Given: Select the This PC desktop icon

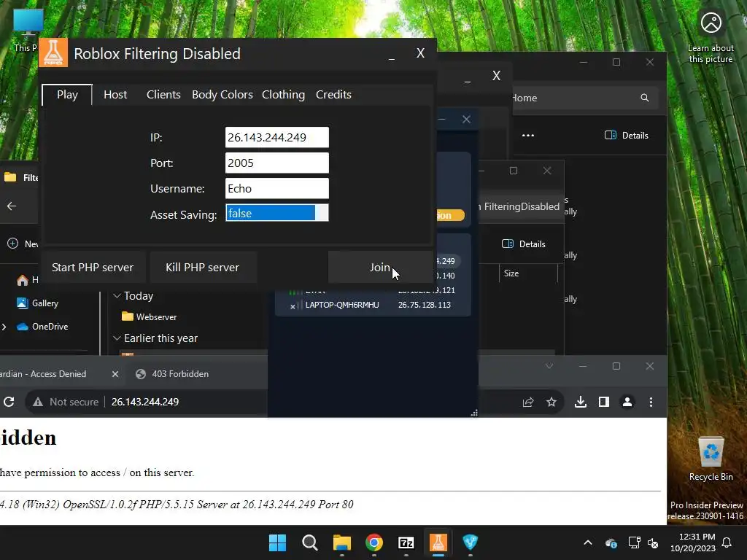Looking at the screenshot, I should click(26, 29).
